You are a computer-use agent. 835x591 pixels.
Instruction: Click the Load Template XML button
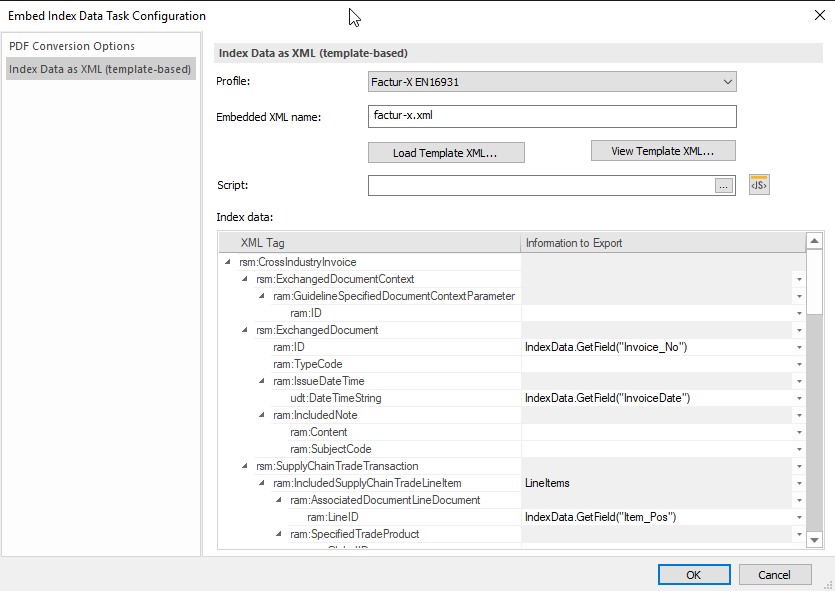point(446,152)
